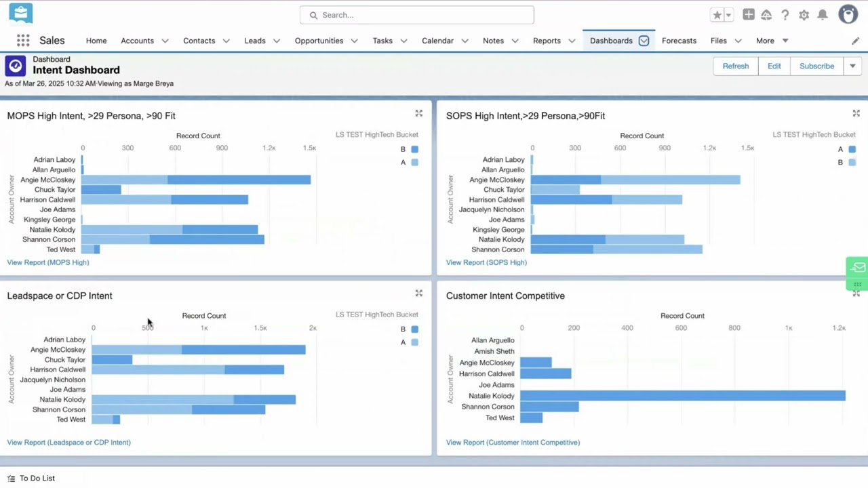Open the Setup gear icon
The height and width of the screenshot is (488, 868).
[x=804, y=15]
